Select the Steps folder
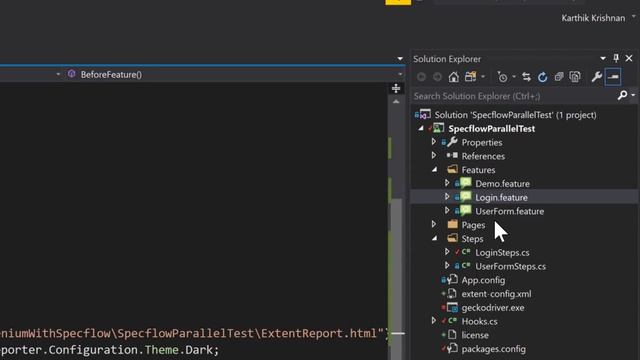 pos(472,239)
